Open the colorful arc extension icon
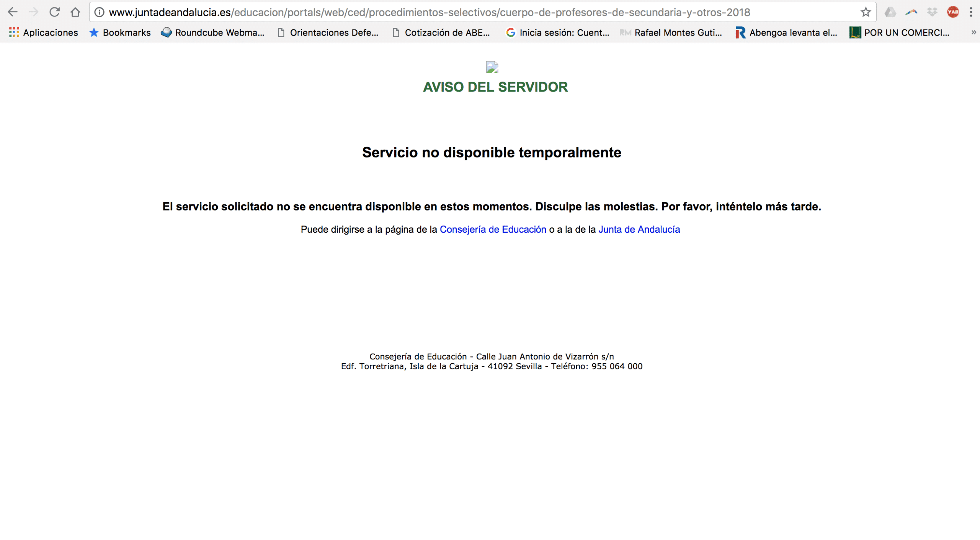 911,12
